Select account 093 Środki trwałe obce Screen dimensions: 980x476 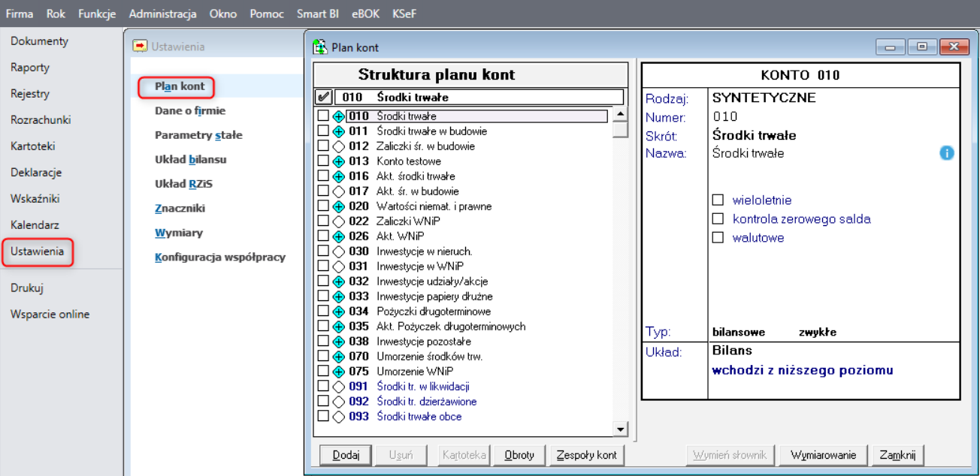pos(419,417)
